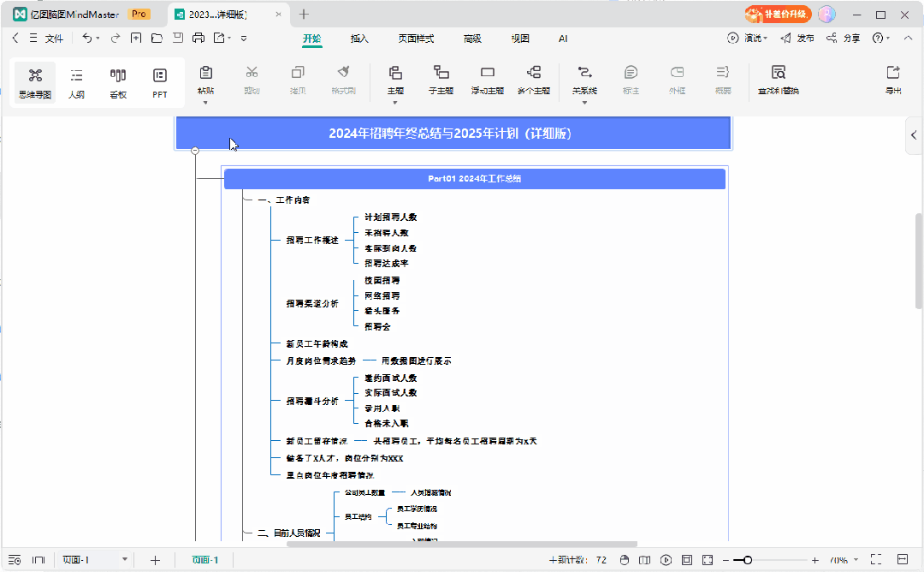Close the 2023 document tab
Screen dimensions: 924x572
(x=279, y=15)
